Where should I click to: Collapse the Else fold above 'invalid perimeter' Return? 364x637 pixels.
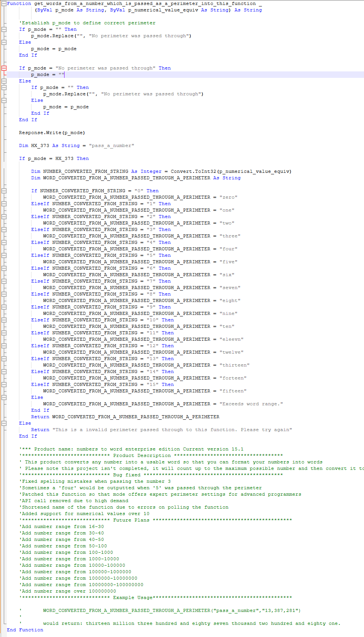tap(4, 423)
